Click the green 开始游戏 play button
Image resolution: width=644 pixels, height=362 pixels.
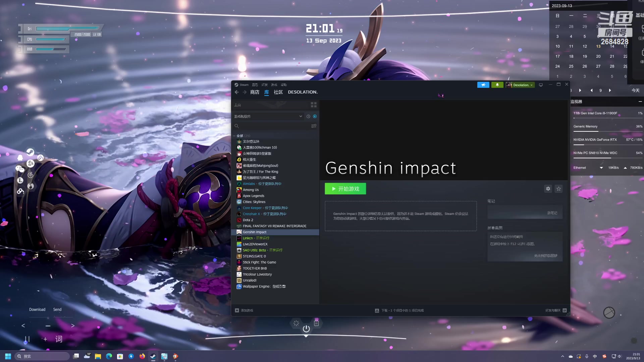(x=345, y=189)
